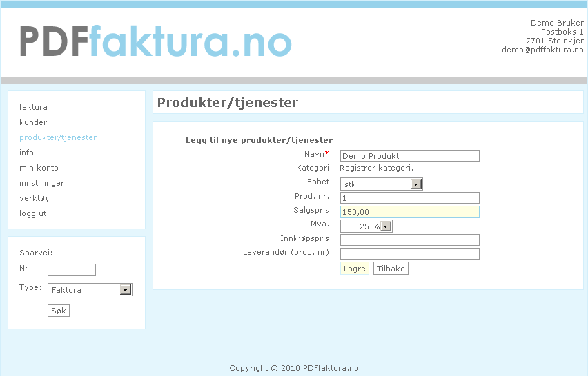Click the PDFfaktura.no logo
The height and width of the screenshot is (377, 588).
point(155,41)
